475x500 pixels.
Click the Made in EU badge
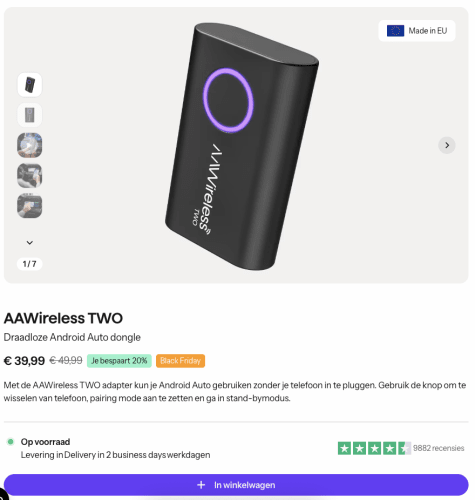point(417,31)
